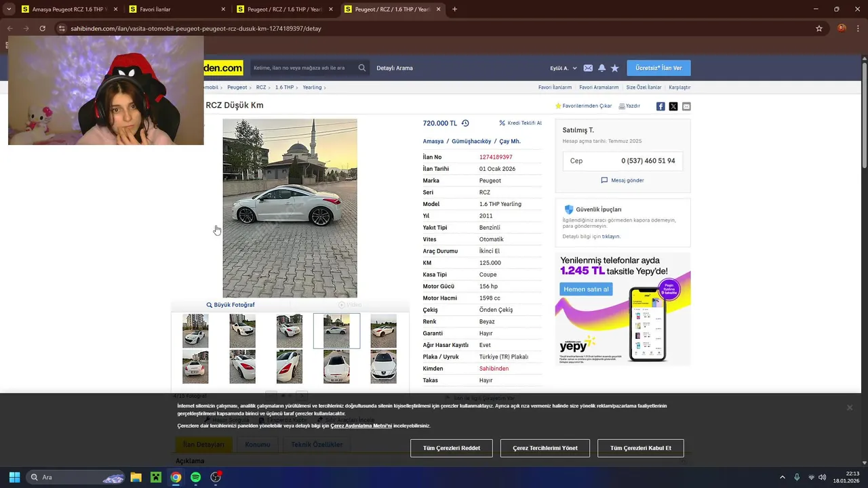Show hidden icons in the system tray
868x488 pixels.
[782, 477]
